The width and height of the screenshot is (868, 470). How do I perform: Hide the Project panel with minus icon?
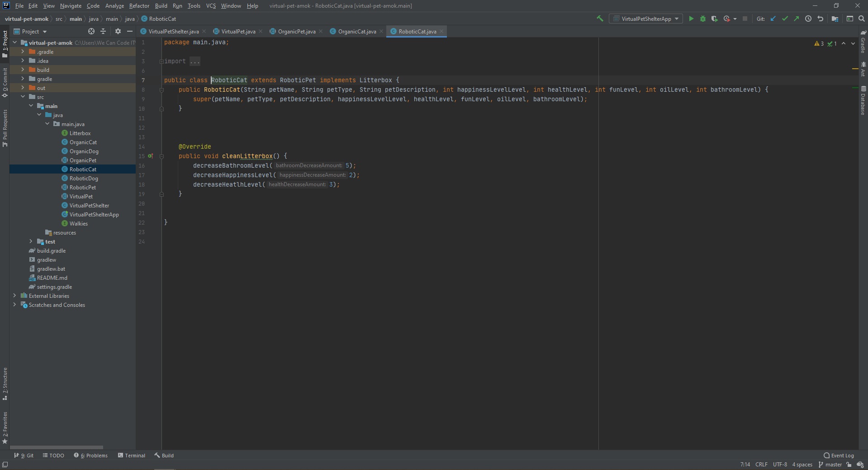click(x=130, y=31)
